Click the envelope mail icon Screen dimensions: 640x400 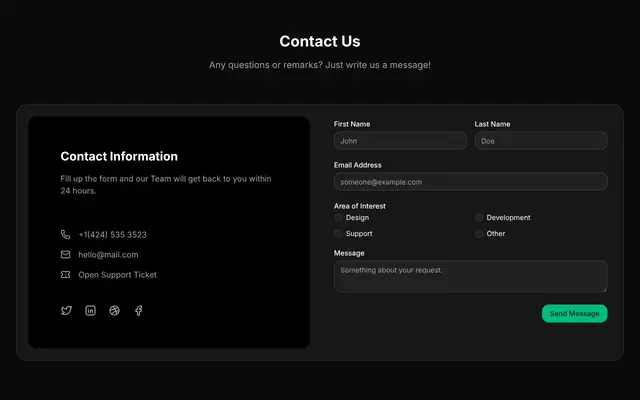click(x=65, y=254)
